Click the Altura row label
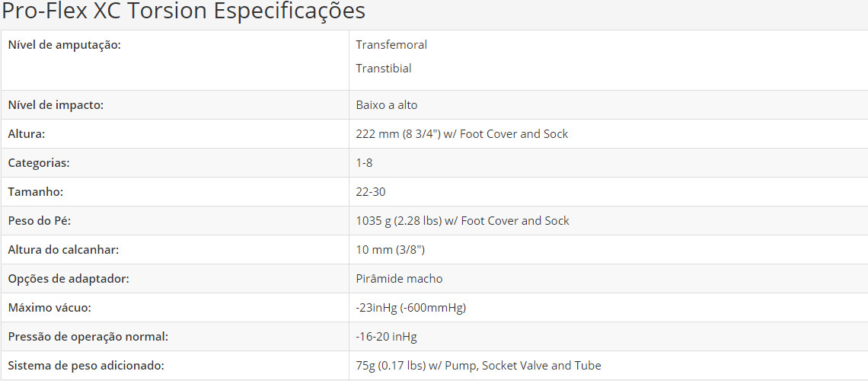The width and height of the screenshot is (868, 381). coord(27,134)
